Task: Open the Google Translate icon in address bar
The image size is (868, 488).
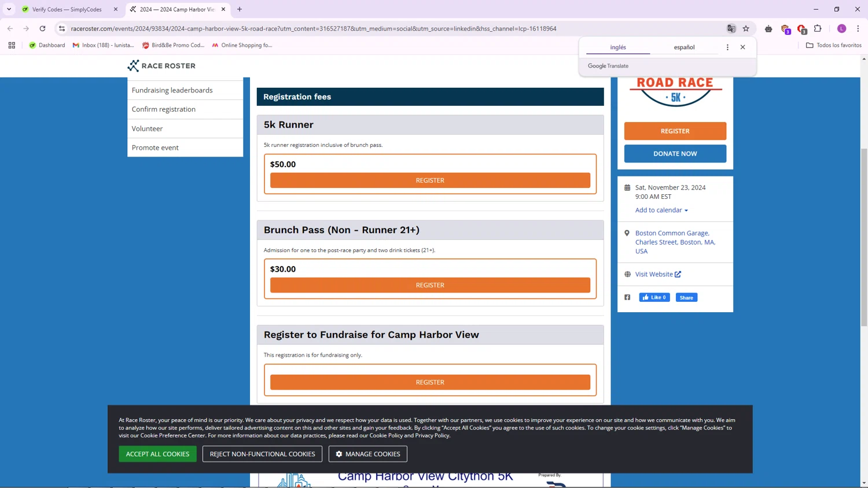Action: pos(731,28)
